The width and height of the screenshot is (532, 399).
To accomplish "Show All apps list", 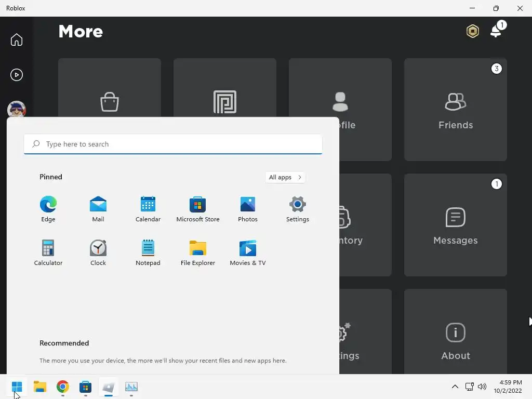I will pyautogui.click(x=285, y=177).
